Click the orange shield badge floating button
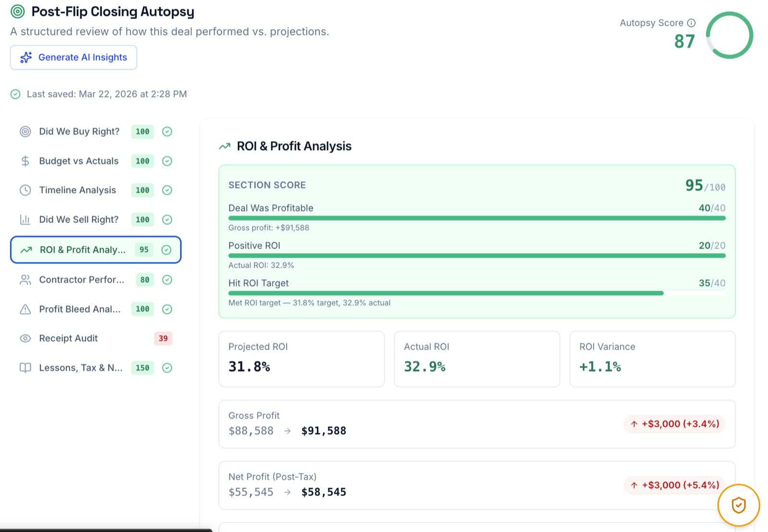This screenshot has height=532, width=768. [x=739, y=505]
